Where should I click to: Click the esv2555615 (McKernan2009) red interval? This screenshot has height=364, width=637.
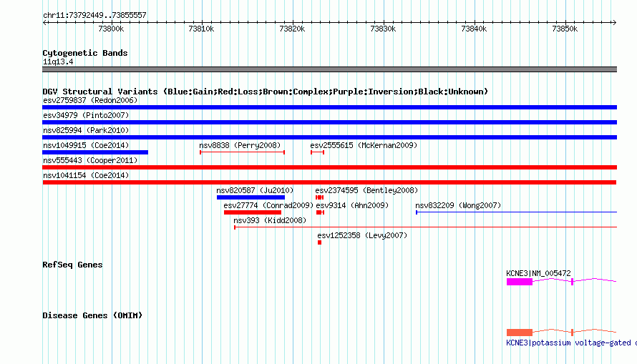(317, 152)
